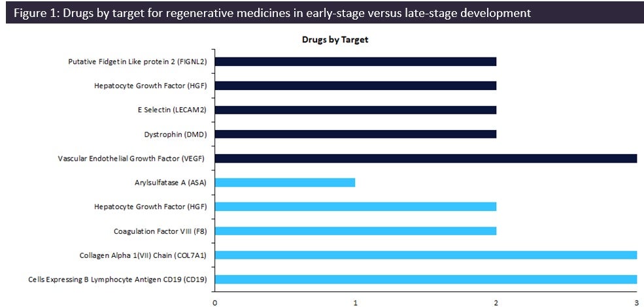The height and width of the screenshot is (307, 644).
Task: Click the x-axis tick label 3
Action: tap(636, 301)
